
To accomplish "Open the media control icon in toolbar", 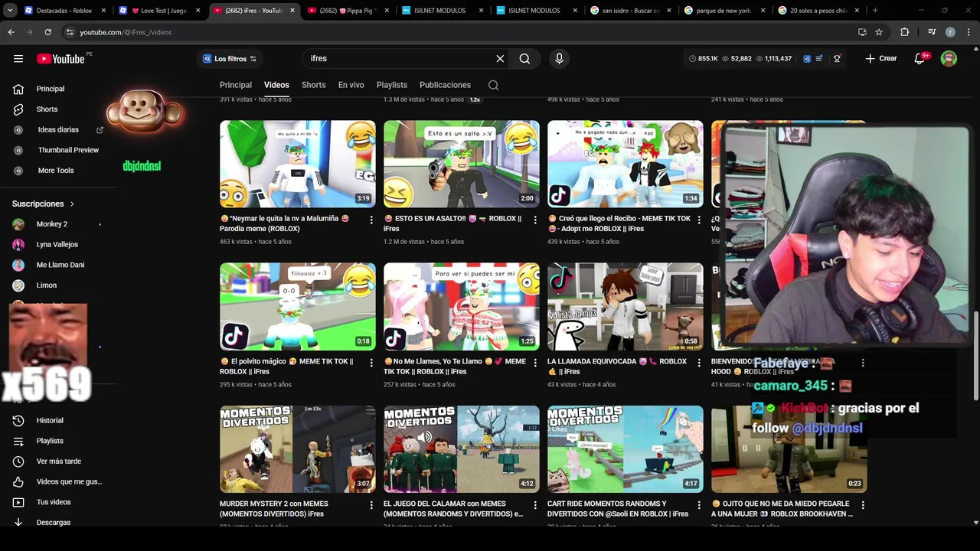I will (931, 32).
